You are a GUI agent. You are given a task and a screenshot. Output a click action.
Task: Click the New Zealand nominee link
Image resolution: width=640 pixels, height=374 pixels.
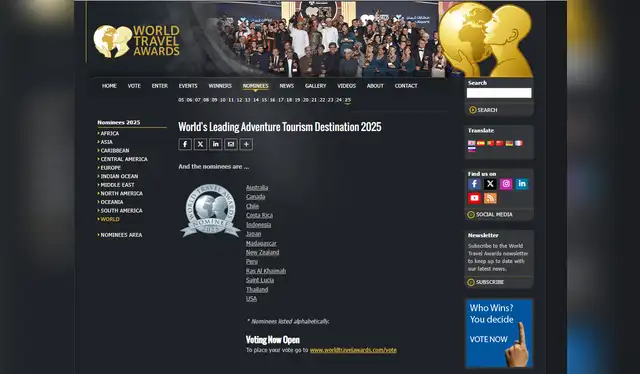[262, 252]
